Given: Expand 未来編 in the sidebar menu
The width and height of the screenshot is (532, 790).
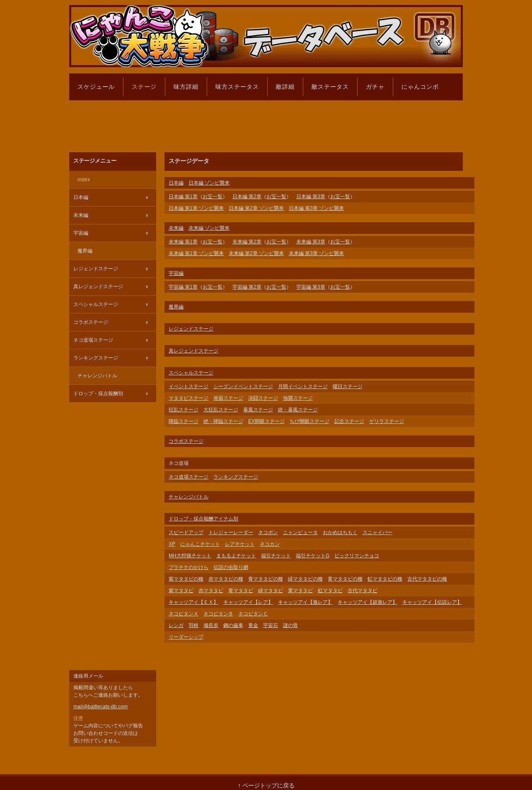Looking at the screenshot, I should (x=113, y=215).
